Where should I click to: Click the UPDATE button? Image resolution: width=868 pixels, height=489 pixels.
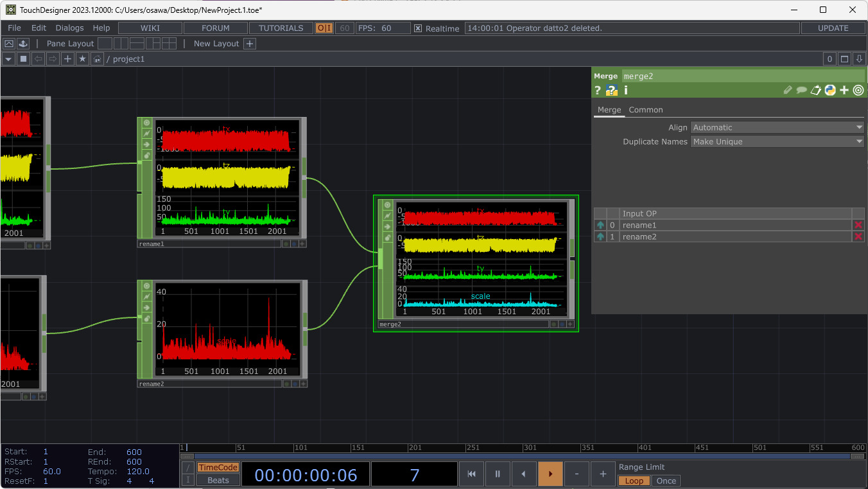point(833,28)
